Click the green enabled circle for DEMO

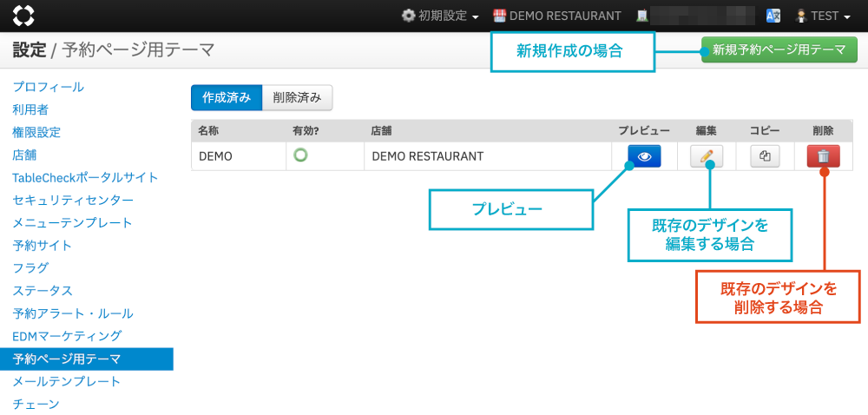click(301, 155)
